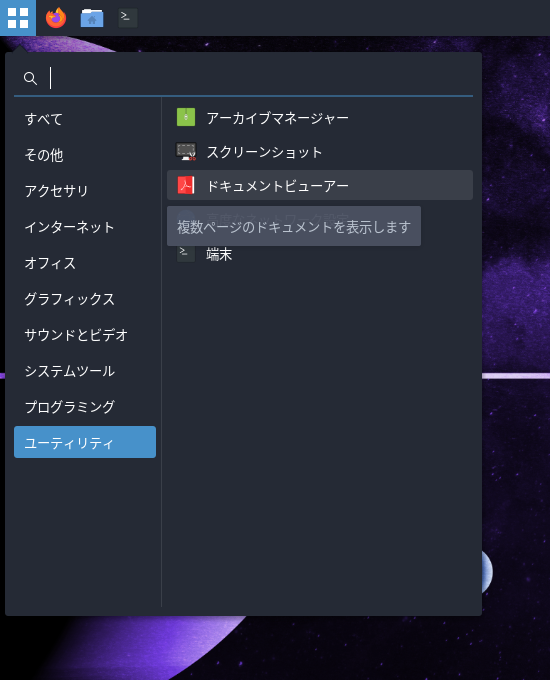Image resolution: width=550 pixels, height=680 pixels.
Task: Select the ユーティリティ category
Action: point(85,442)
